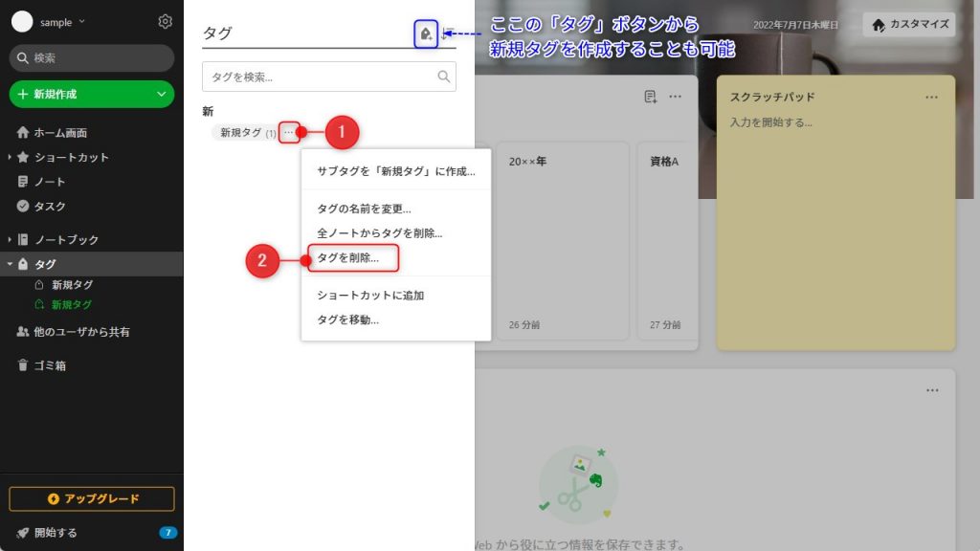The width and height of the screenshot is (980, 551).
Task: Click the three-dot button beside 新規タグ (1)
Action: coord(289,132)
